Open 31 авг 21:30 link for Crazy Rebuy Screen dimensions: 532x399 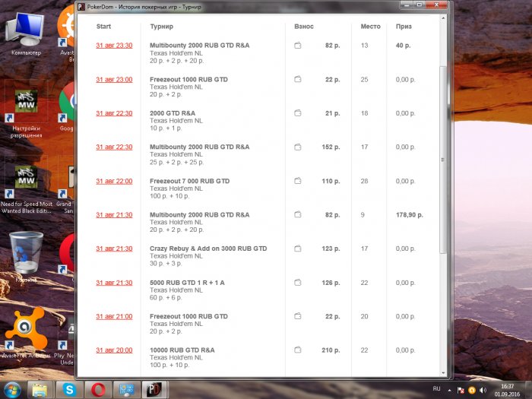coord(114,249)
